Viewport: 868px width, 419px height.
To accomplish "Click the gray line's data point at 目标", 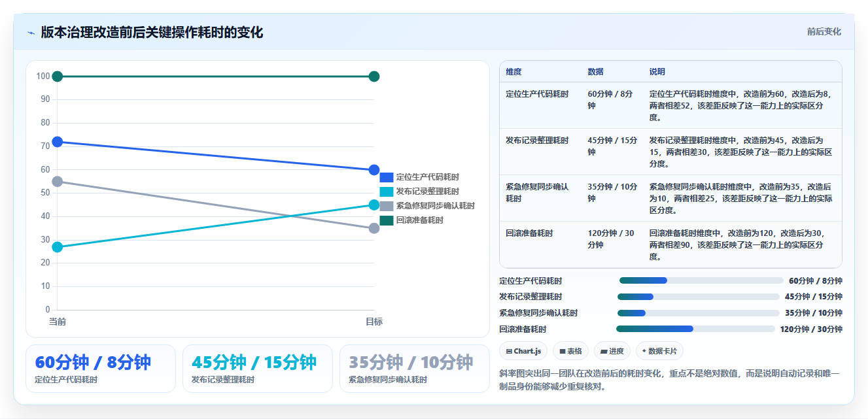I will (x=374, y=228).
